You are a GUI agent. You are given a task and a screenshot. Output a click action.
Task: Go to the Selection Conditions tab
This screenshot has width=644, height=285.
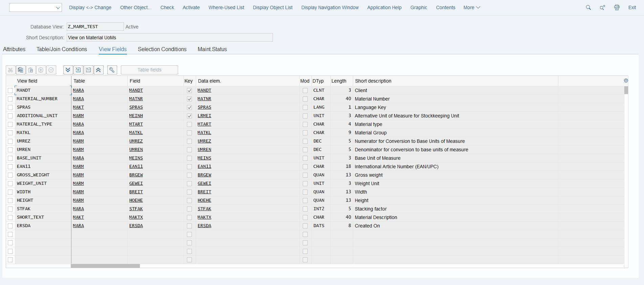click(162, 49)
